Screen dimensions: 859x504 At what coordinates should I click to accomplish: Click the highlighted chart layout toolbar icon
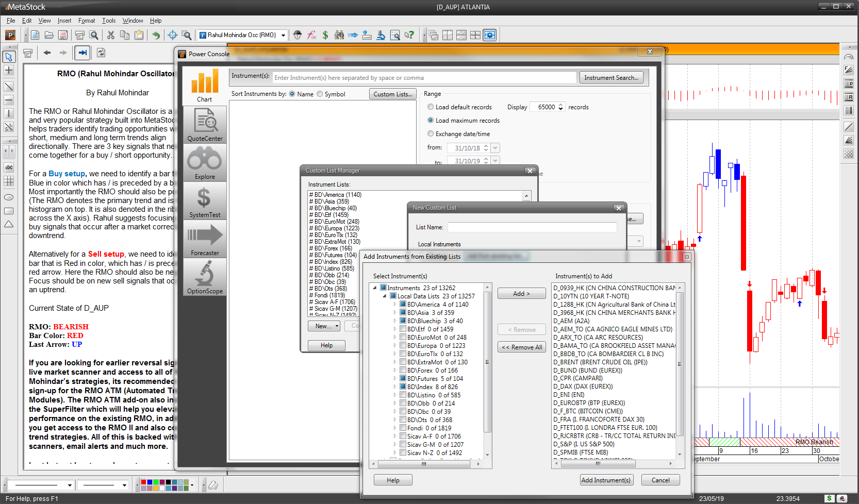click(489, 35)
